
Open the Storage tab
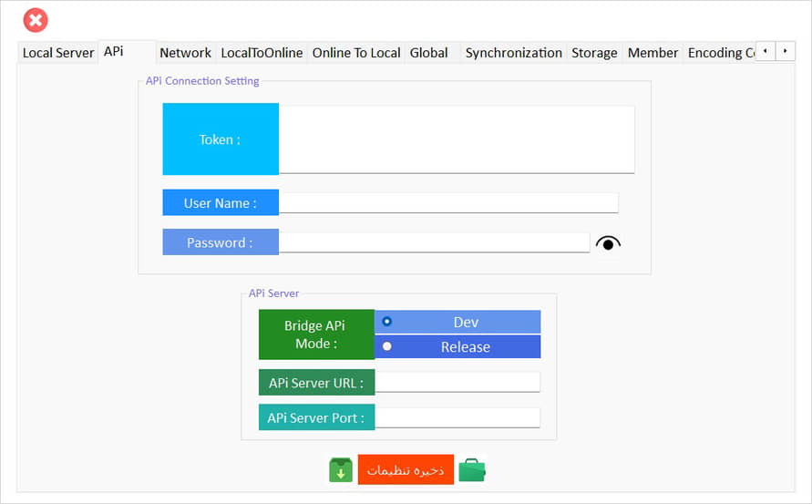[594, 53]
